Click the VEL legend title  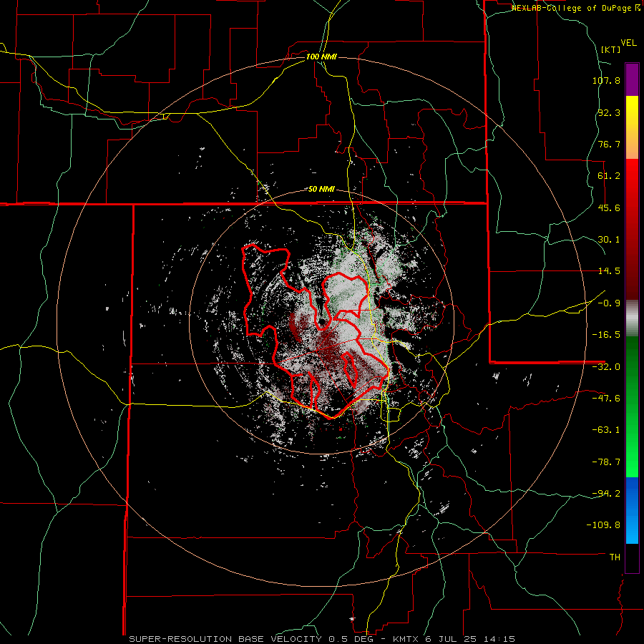(628, 43)
